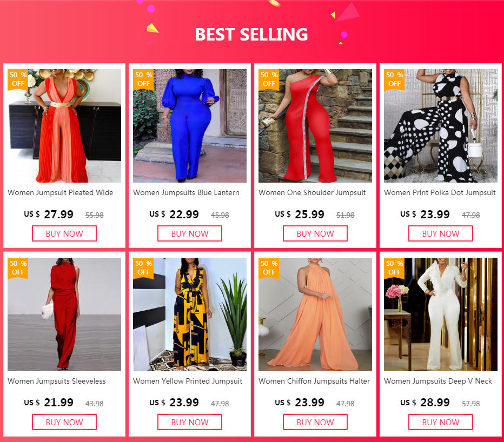This screenshot has height=442, width=504.
Task: Buy the $28.99 Deep V Neck jumpsuit
Action: pos(441,422)
